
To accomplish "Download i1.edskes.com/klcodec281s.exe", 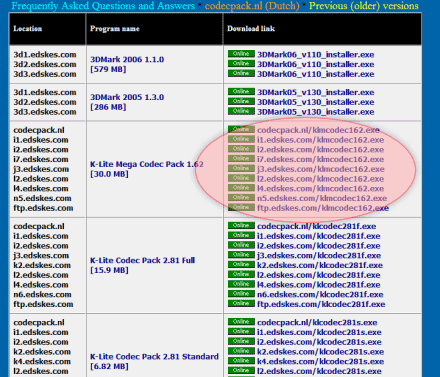I will [319, 332].
